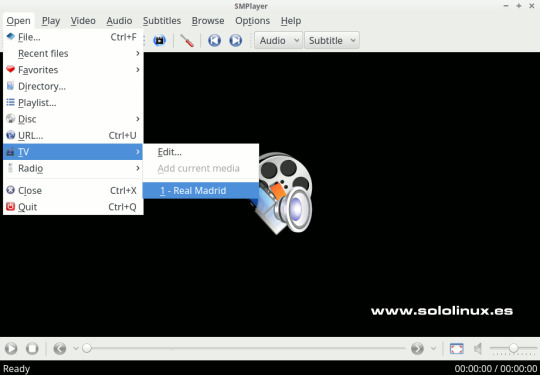Open forward options dropdown arrow
This screenshot has width=540, height=375.
point(433,348)
